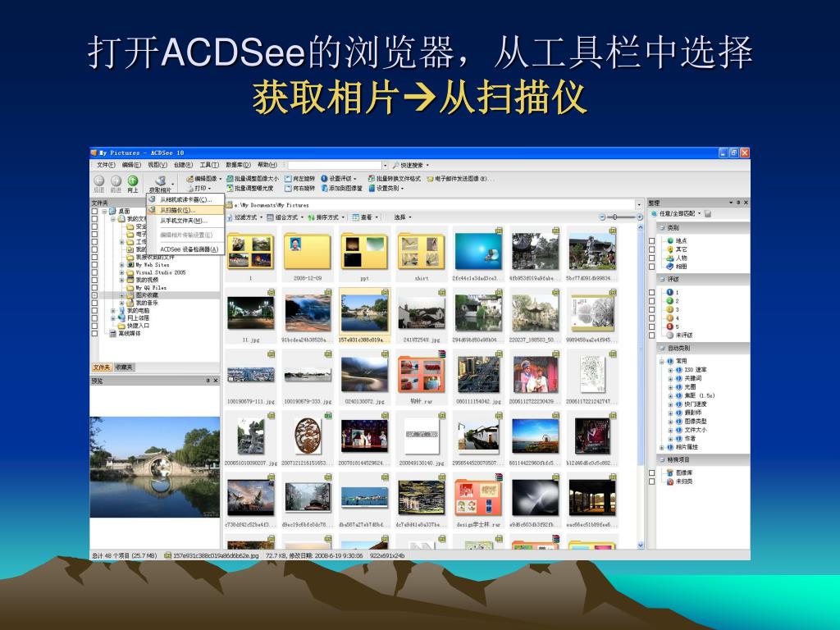Open the 工具(T) menu
This screenshot has height=630, width=840.
(209, 165)
